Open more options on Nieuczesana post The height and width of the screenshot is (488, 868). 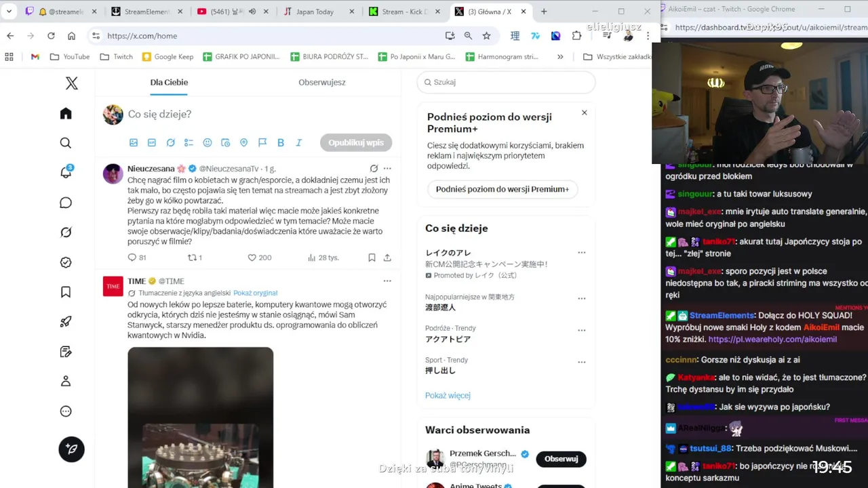point(387,169)
